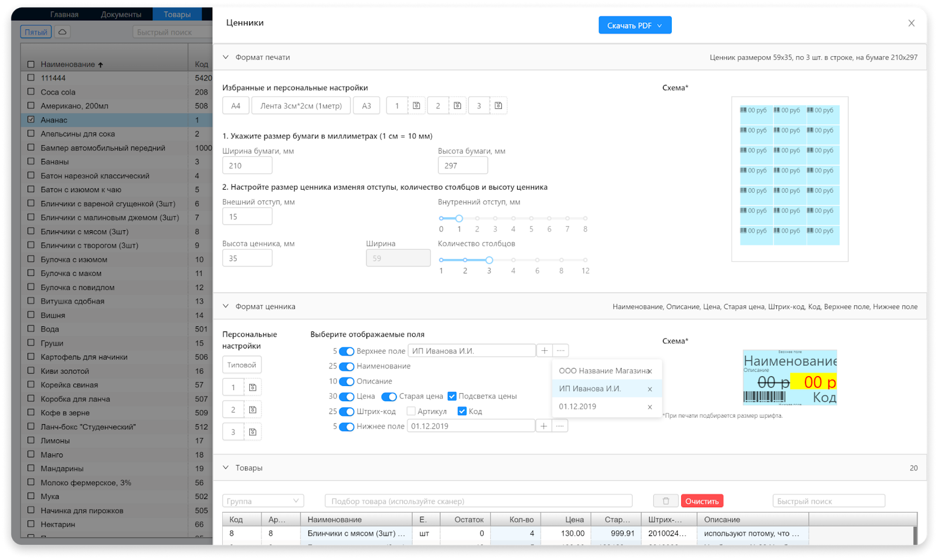Open the Группа dropdown filter
Viewport: 938px width, 560px height.
click(263, 501)
